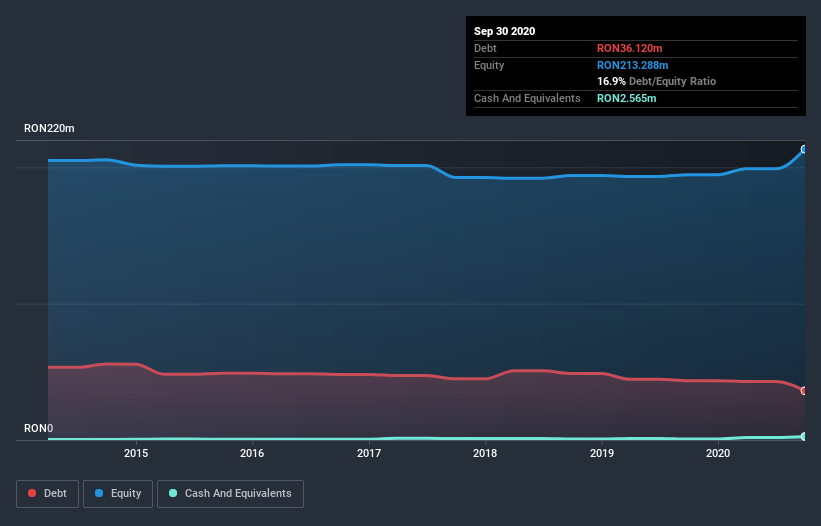The image size is (821, 526).
Task: Click the teal Cash legend dot
Action: point(173,493)
